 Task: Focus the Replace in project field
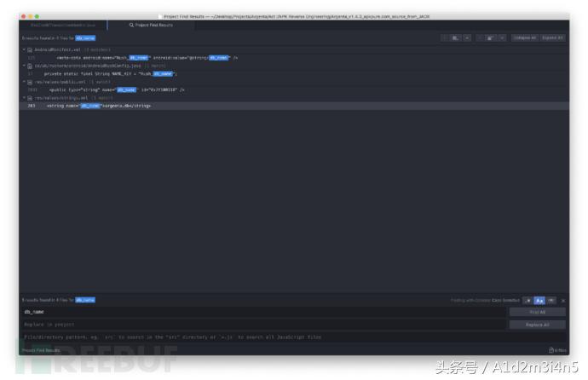pyautogui.click(x=263, y=325)
